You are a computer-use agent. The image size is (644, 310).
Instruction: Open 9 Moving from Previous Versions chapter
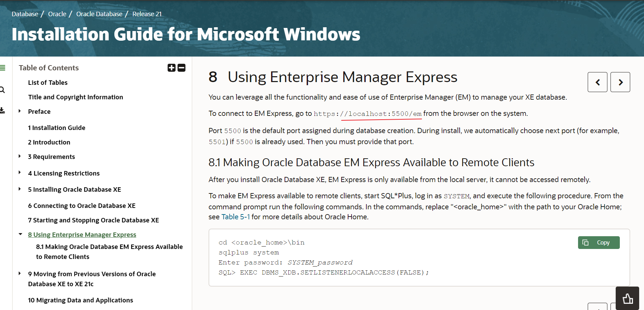92,279
